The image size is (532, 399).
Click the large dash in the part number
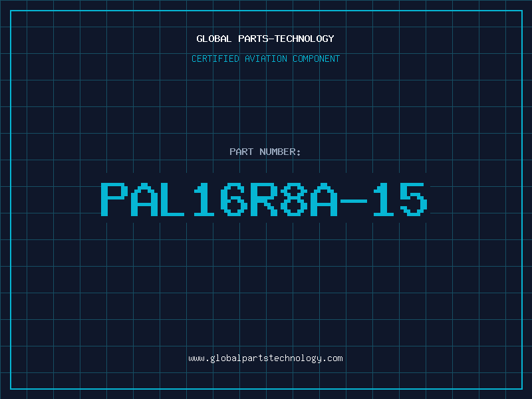tap(354, 201)
